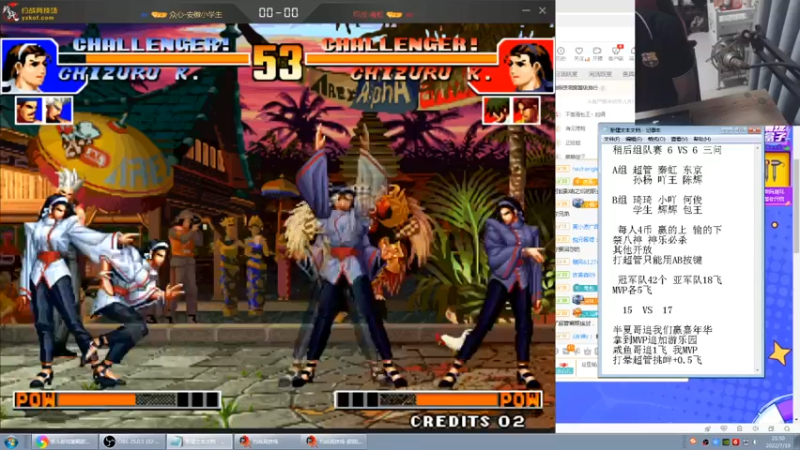Click the green tray icon in system tray
Image resolution: width=800 pixels, height=450 pixels.
point(726,442)
